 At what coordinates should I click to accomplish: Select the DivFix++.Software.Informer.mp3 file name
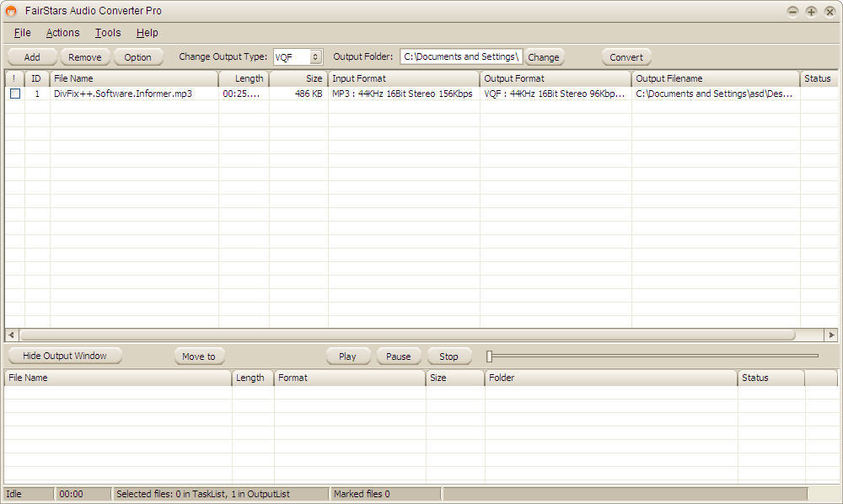(122, 94)
